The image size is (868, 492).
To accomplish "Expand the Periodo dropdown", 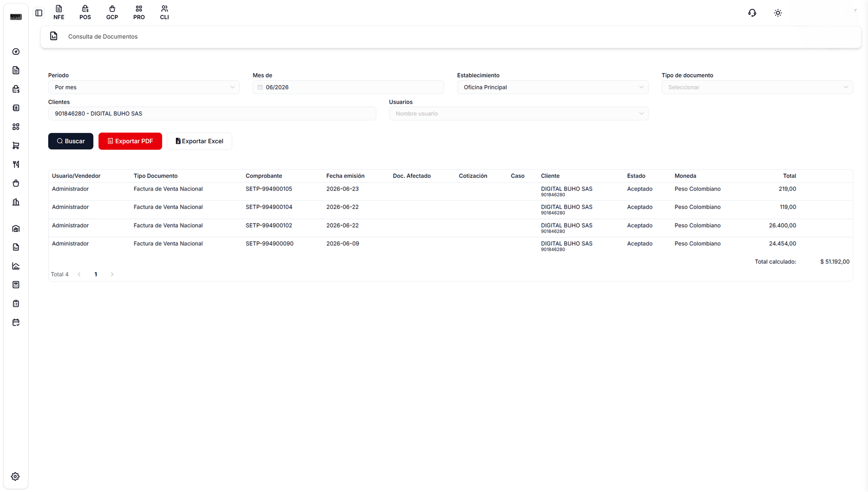I will click(144, 87).
